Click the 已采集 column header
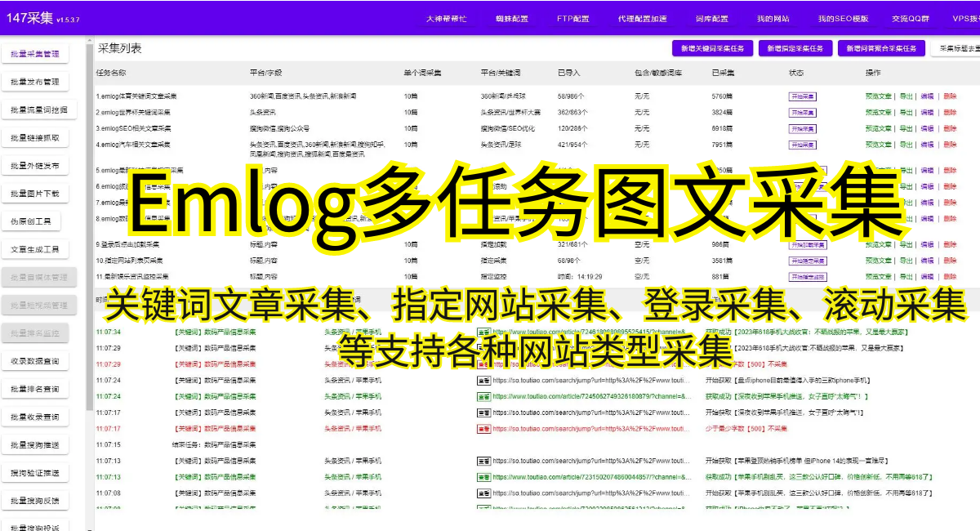This screenshot has width=980, height=531. 723,73
